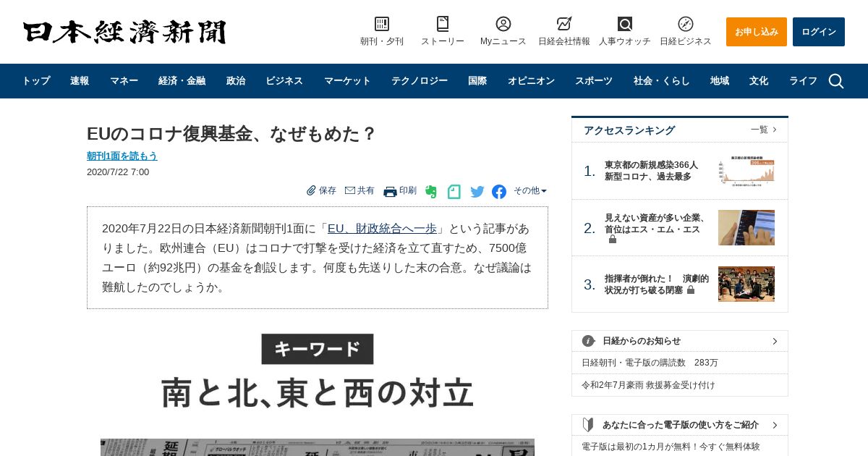Image resolution: width=868 pixels, height=456 pixels.
Task: Open オピニオン section
Action: click(x=531, y=81)
